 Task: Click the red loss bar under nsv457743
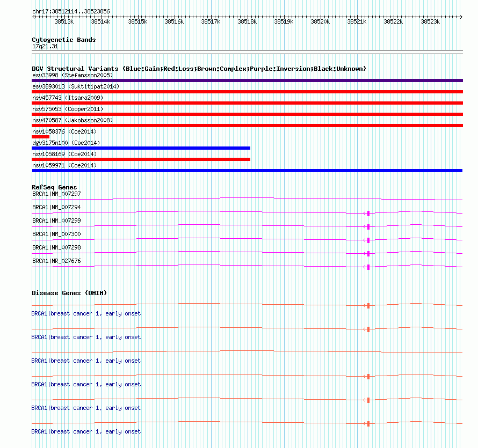(247, 103)
